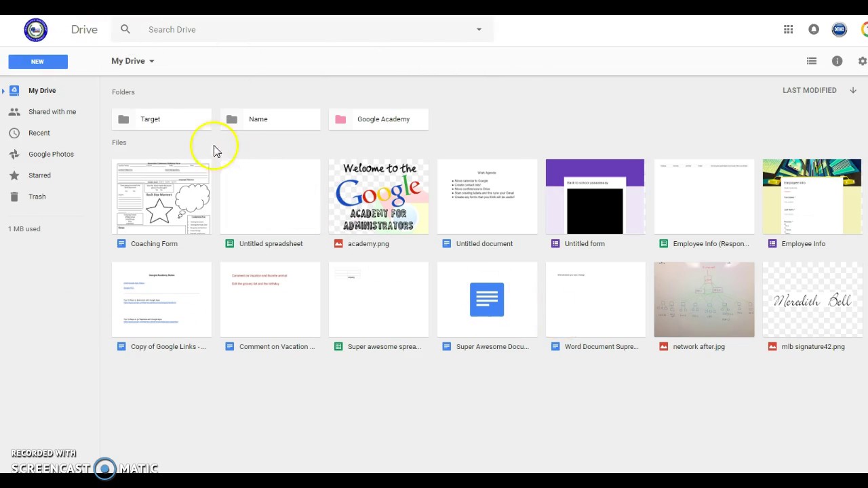Open the My Drive breadcrumb dropdown
The image size is (868, 488).
tap(133, 61)
